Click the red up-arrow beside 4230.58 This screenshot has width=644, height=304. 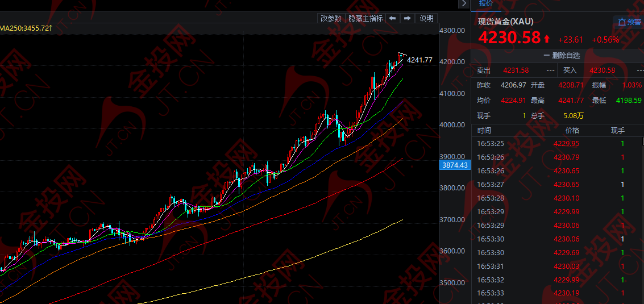tap(547, 39)
